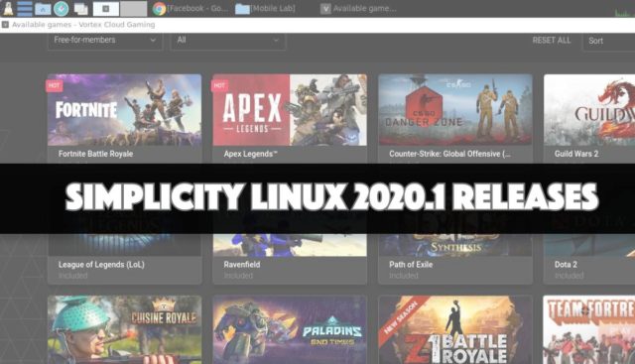Click the HOT badge on Fortnite
Screen dimensions: 635x364
click(x=55, y=85)
